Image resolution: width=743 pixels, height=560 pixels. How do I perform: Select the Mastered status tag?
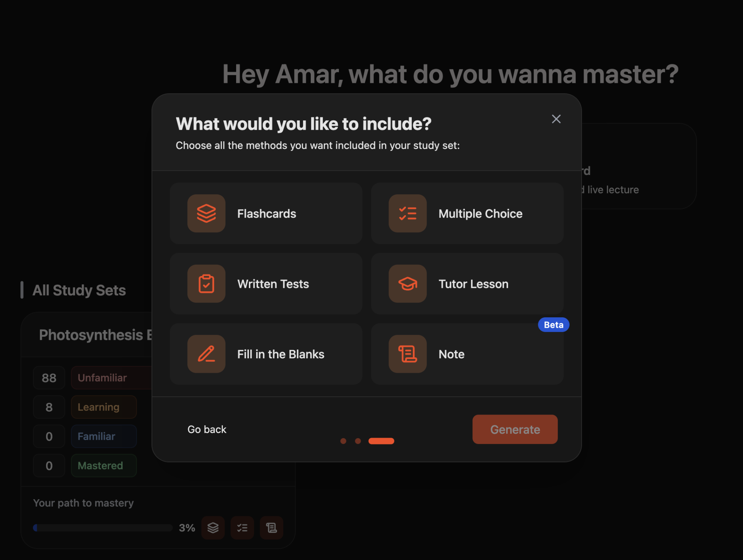tap(103, 466)
